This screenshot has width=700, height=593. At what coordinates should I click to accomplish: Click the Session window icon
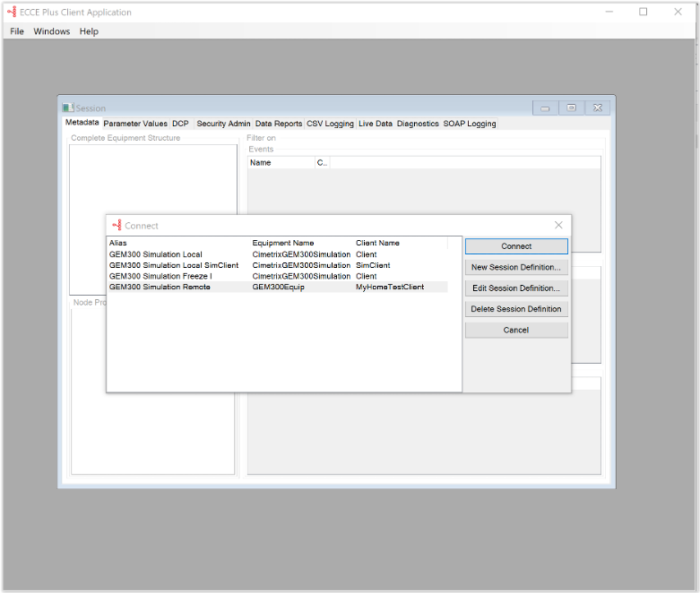pos(68,107)
